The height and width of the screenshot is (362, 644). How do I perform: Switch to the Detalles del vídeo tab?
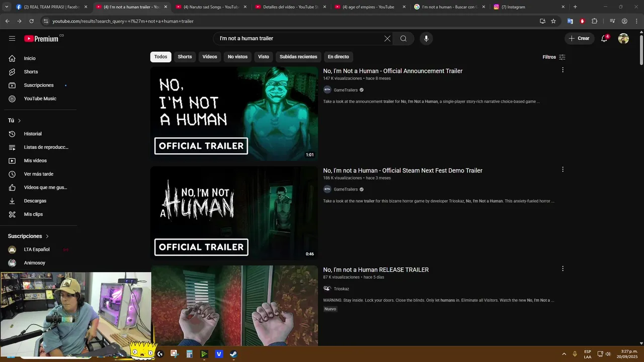tap(290, 7)
